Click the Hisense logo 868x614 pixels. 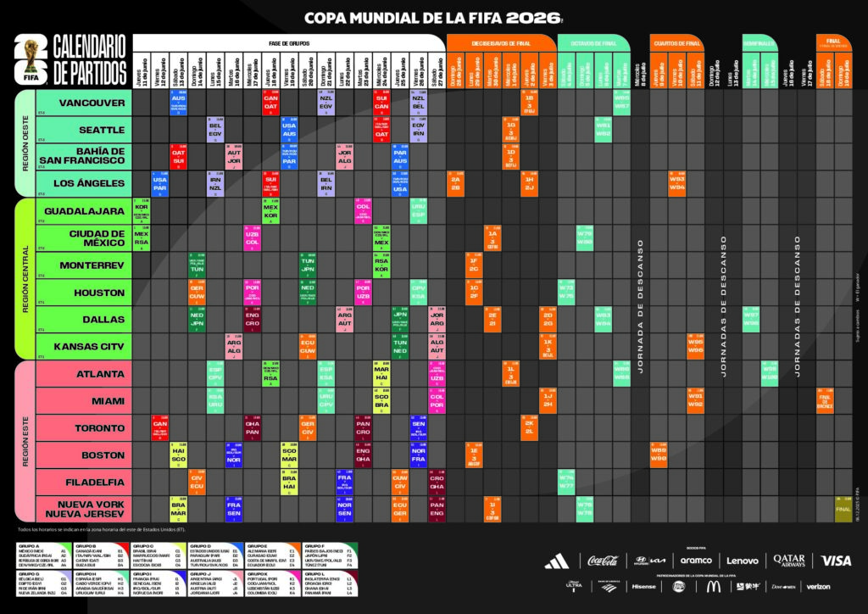coord(642,586)
